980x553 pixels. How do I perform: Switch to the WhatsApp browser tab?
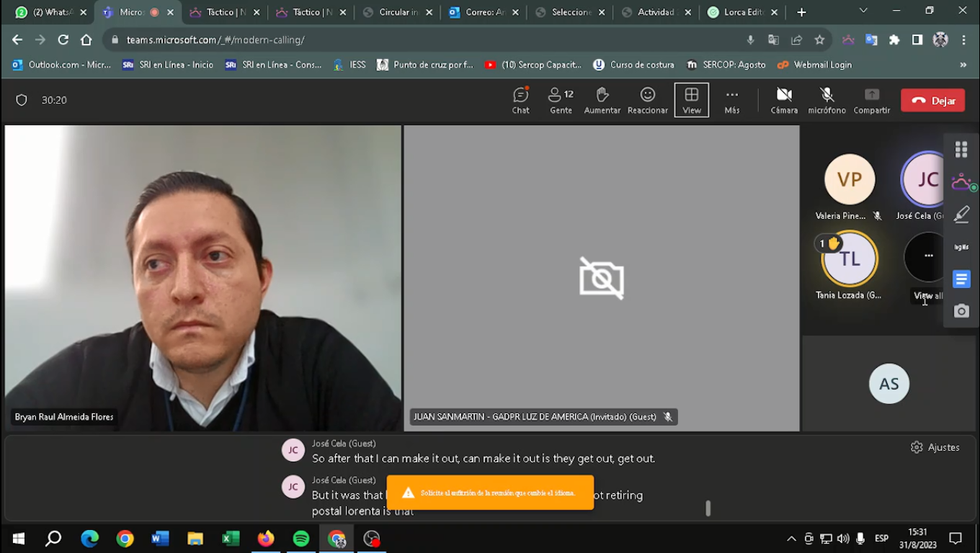50,12
